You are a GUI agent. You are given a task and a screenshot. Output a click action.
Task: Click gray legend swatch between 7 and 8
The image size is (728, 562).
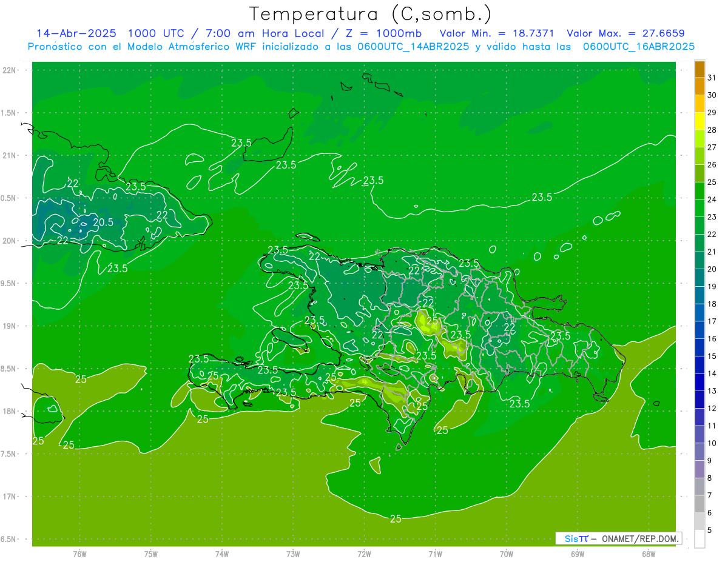(x=699, y=487)
